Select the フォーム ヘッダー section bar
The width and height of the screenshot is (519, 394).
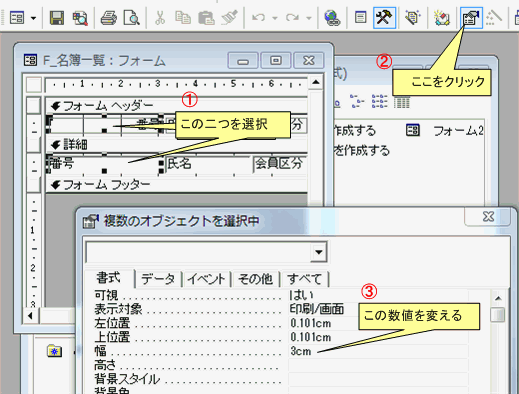(176, 106)
